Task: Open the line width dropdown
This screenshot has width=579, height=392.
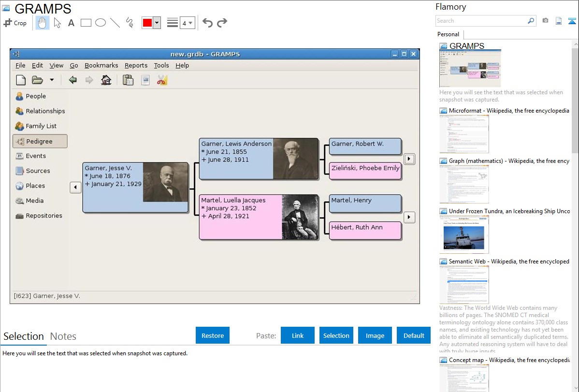Action: coord(187,23)
